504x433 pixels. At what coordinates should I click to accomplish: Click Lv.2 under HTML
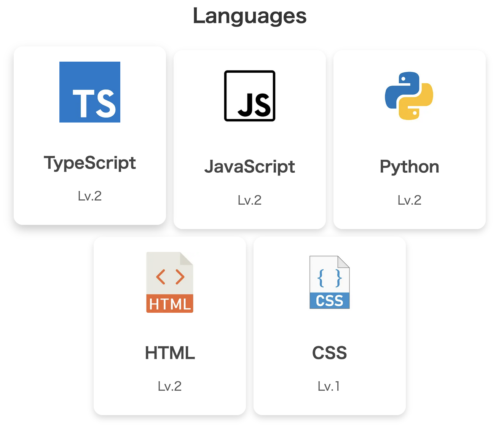point(170,386)
